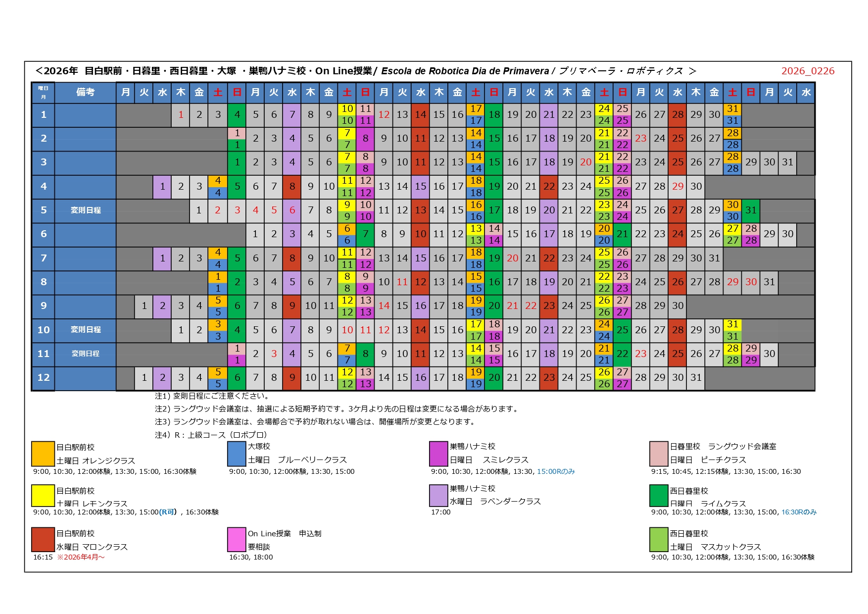Viewport: 868px width, 614px height.
Task: Click the dark green ライムクラス legend swatch
Action: coord(659,496)
